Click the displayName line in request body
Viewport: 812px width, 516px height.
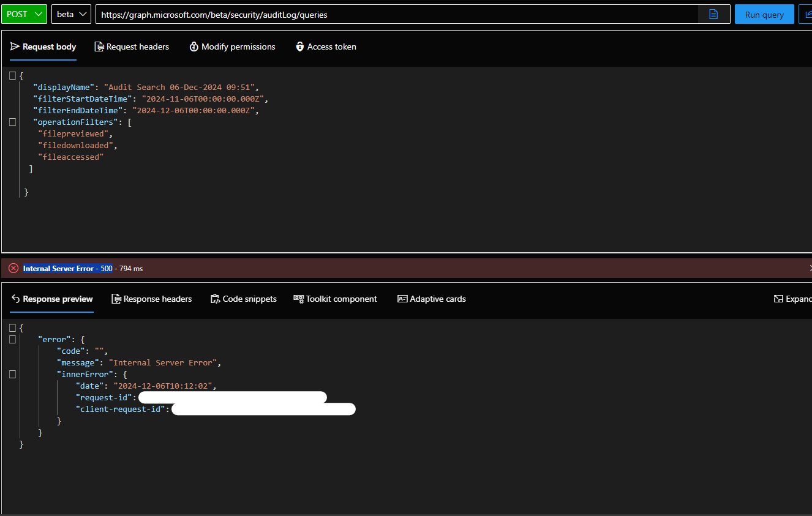(x=146, y=87)
